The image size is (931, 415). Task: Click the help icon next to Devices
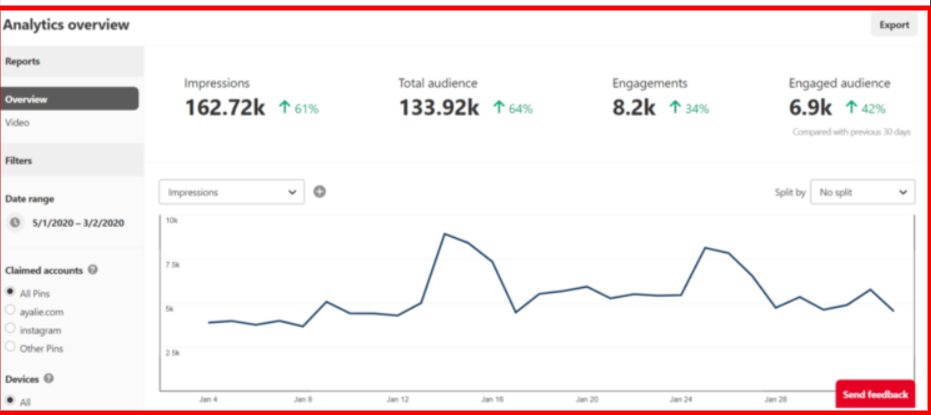pos(49,379)
